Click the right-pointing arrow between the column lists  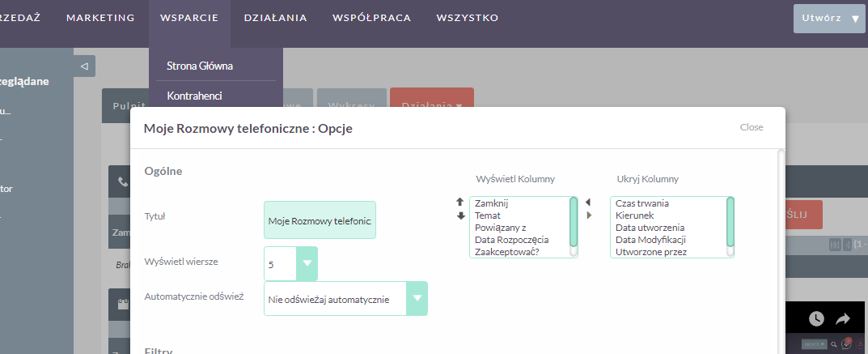click(x=589, y=215)
